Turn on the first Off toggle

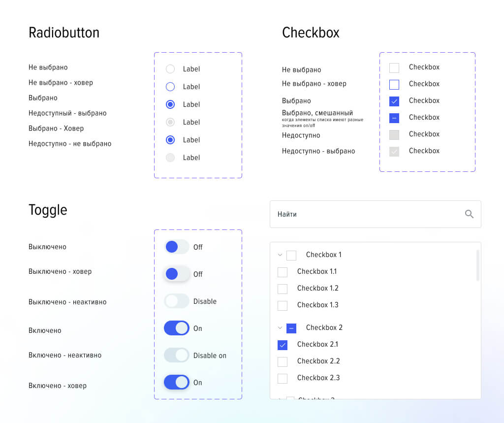tap(176, 247)
